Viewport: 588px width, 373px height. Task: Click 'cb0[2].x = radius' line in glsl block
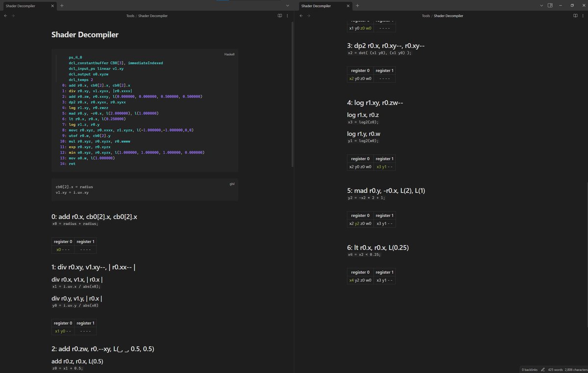point(74,187)
